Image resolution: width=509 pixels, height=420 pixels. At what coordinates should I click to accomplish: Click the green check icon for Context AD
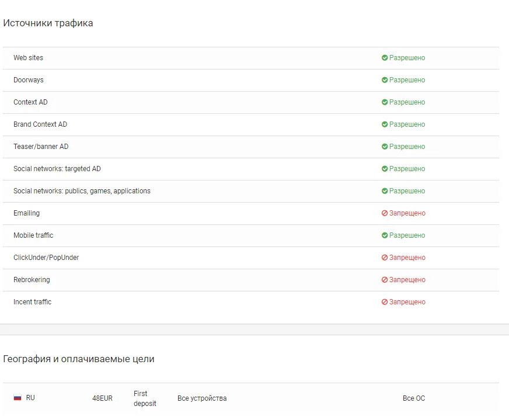coord(385,102)
